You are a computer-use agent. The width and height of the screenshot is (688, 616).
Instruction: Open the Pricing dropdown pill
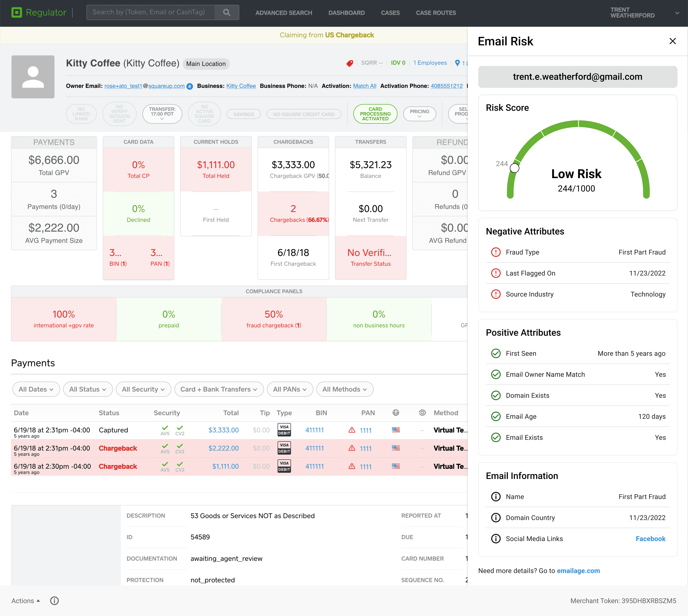(x=419, y=113)
